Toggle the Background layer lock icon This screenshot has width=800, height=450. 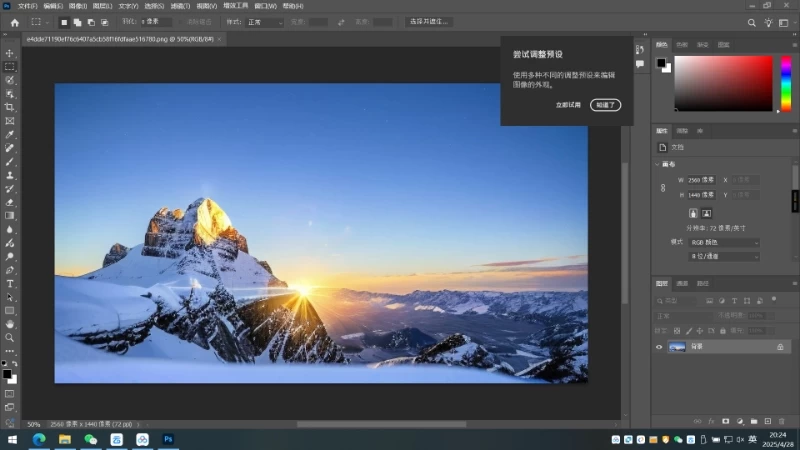(x=780, y=347)
